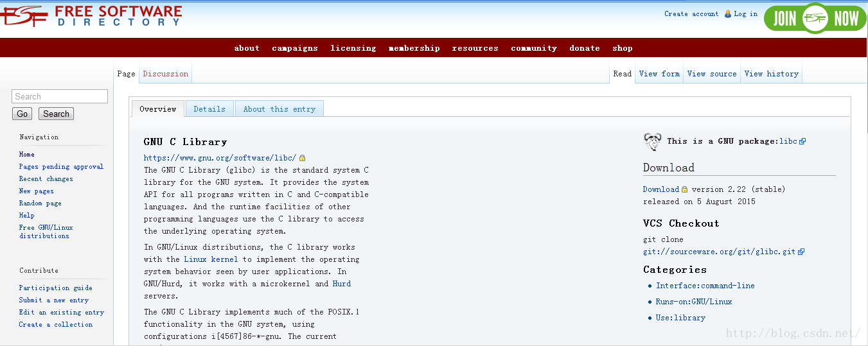Open the About this entry tab
The height and width of the screenshot is (346, 868).
pos(279,109)
